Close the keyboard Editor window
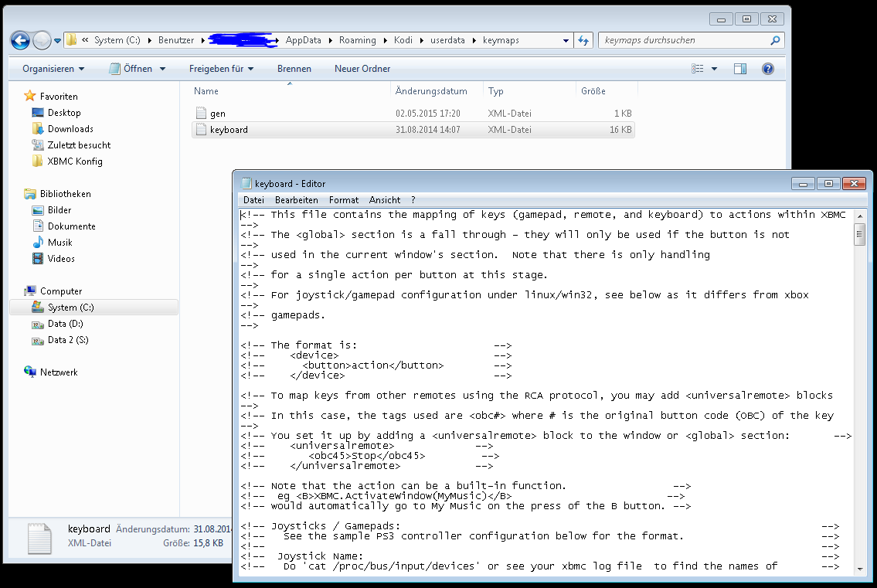Image resolution: width=877 pixels, height=588 pixels. [x=854, y=183]
